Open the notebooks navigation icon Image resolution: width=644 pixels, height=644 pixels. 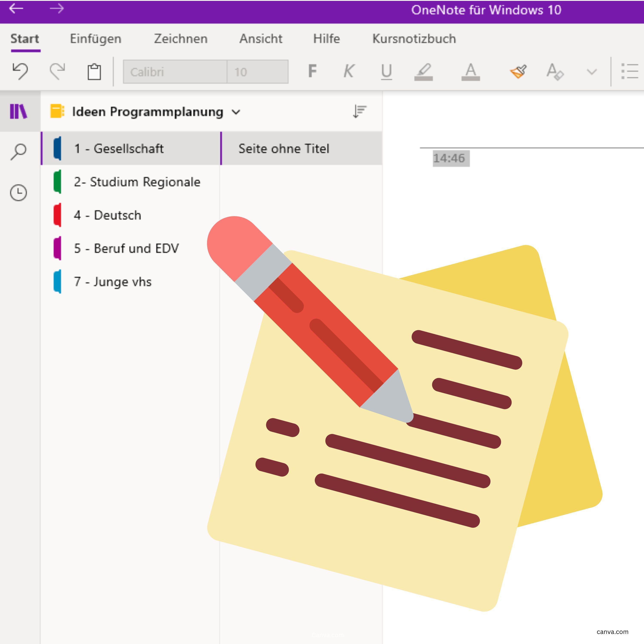(x=19, y=111)
